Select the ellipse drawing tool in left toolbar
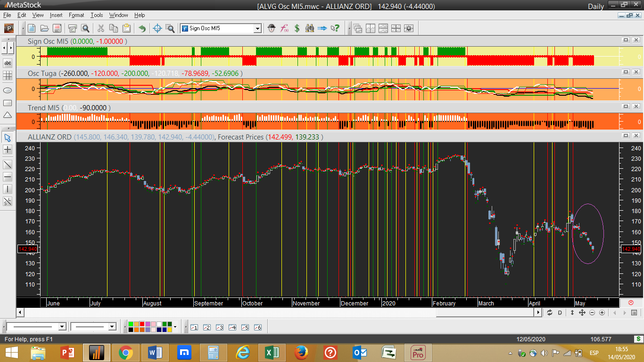Image resolution: width=644 pixels, height=362 pixels. tap(8, 90)
